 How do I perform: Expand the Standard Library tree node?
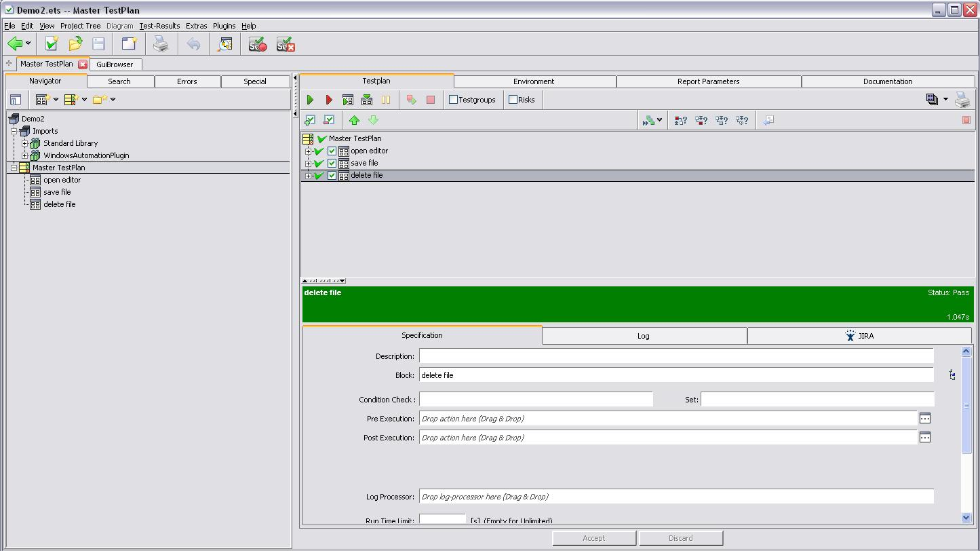[x=25, y=143]
